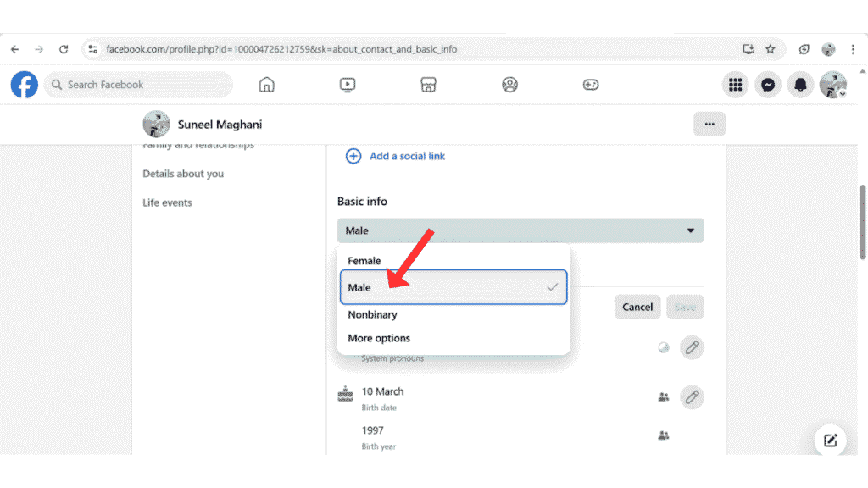Open the Notifications bell
The image size is (868, 488).
coord(799,85)
